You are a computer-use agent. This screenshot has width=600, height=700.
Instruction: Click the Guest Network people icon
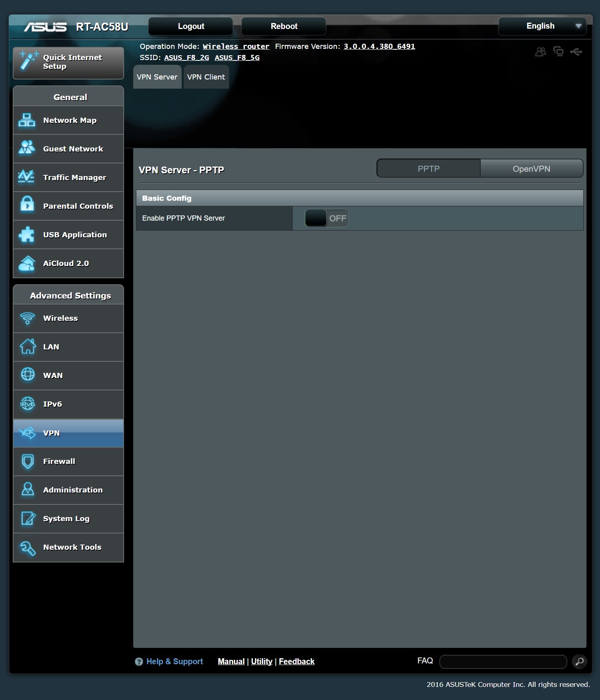point(27,148)
